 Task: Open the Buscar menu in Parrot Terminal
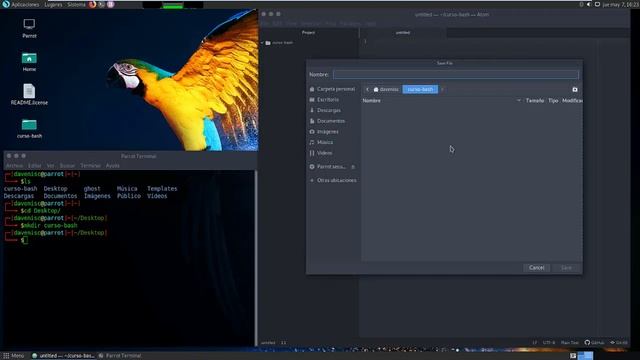[67, 166]
